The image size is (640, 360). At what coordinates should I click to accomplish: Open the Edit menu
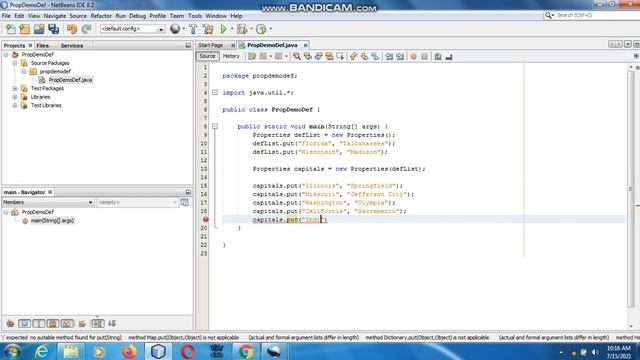(x=19, y=16)
